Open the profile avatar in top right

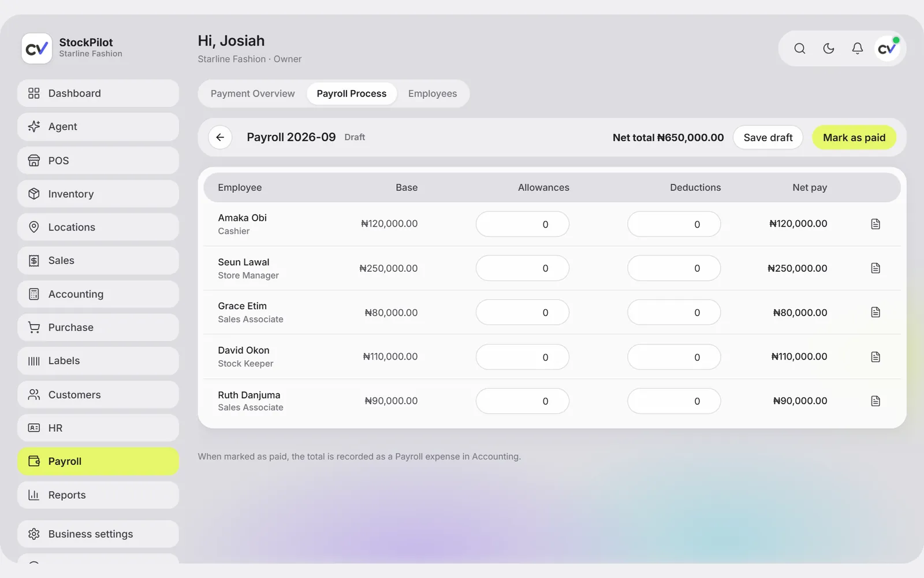tap(888, 49)
